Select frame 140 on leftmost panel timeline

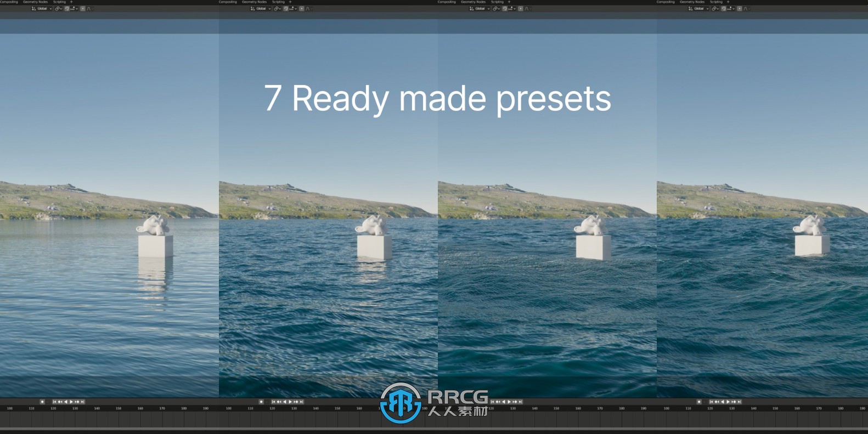(x=97, y=408)
